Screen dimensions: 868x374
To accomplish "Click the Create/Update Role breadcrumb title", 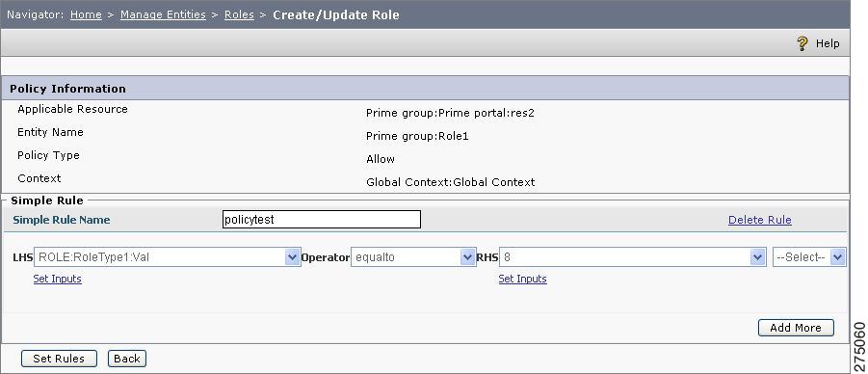I will (x=336, y=15).
